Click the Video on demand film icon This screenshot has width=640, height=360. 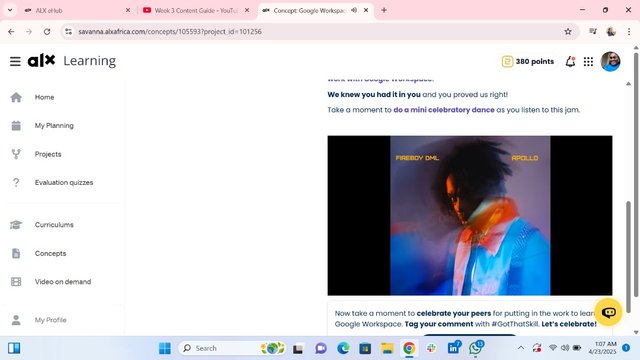[x=16, y=282]
